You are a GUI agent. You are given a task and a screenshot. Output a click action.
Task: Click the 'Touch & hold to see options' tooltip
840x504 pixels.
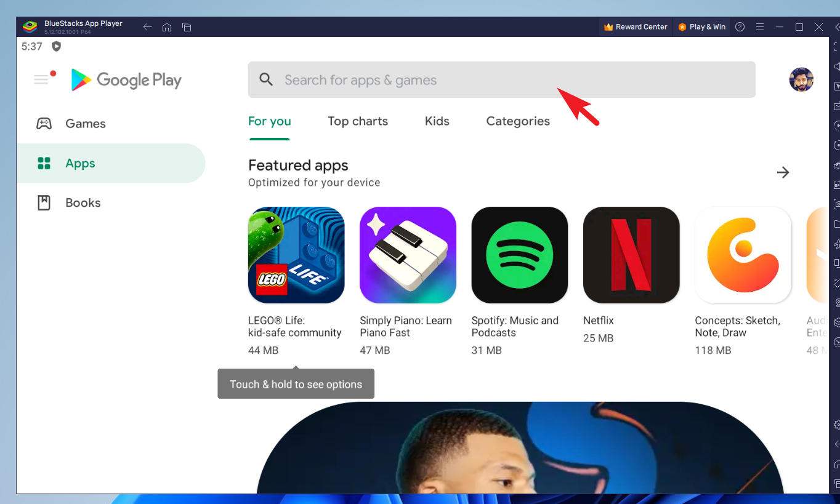click(296, 384)
